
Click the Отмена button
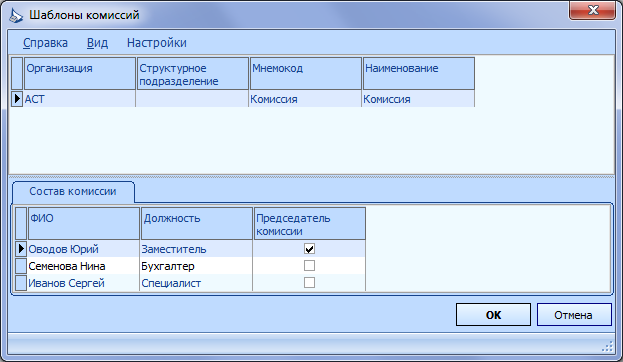[574, 315]
